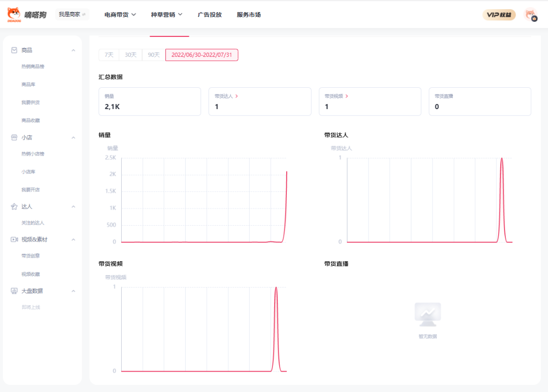548x392 pixels.
Task: Click the 2.5K axis label on 销量 chart
Action: (111, 158)
